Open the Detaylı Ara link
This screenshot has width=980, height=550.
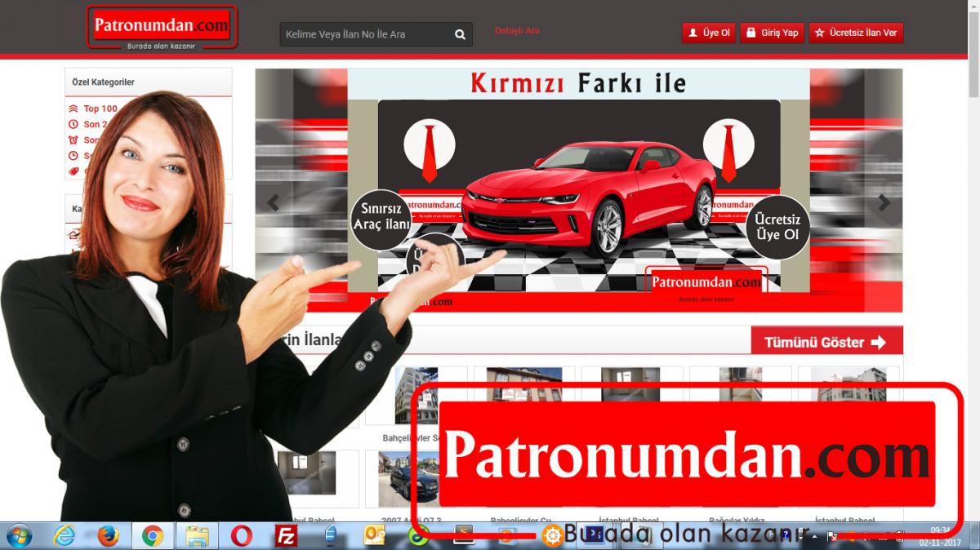[517, 30]
